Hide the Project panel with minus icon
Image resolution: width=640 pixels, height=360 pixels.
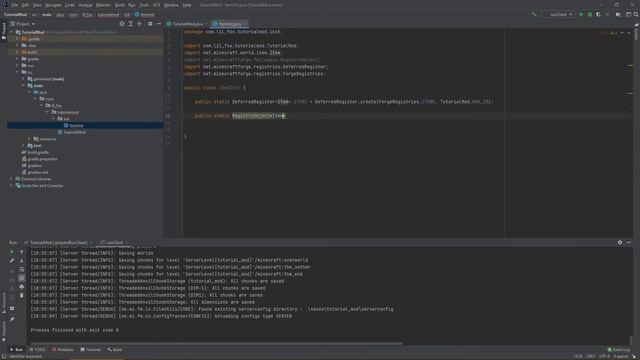(159, 24)
